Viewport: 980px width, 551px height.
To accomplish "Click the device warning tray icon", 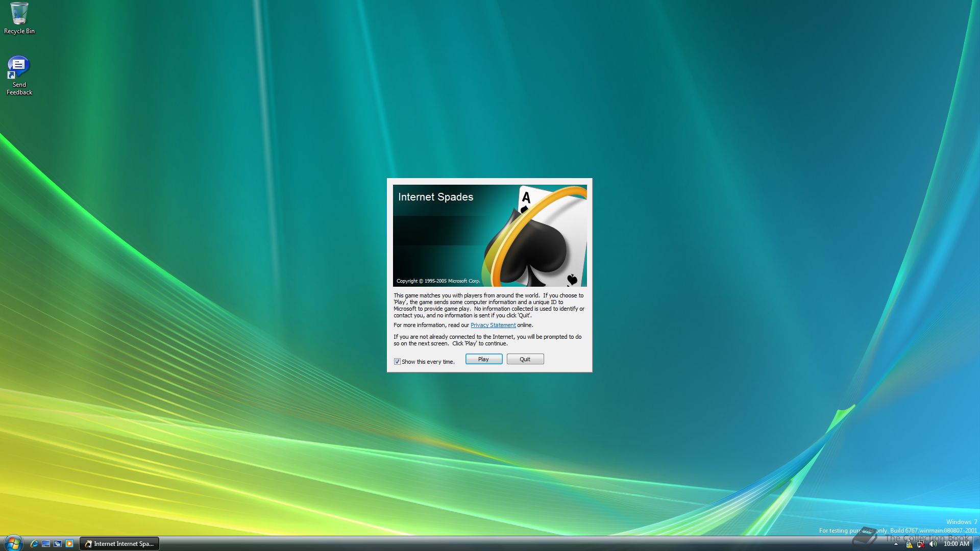I will (x=909, y=544).
